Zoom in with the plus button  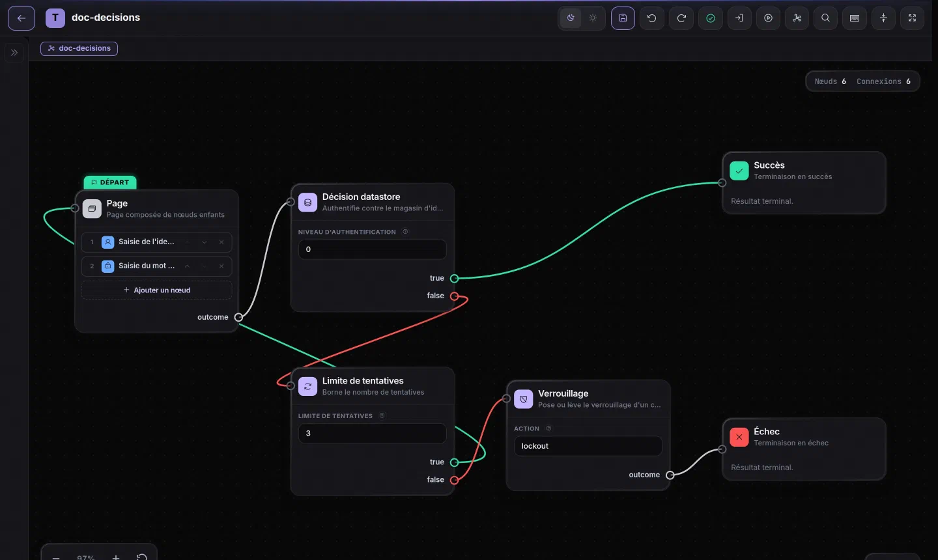116,557
